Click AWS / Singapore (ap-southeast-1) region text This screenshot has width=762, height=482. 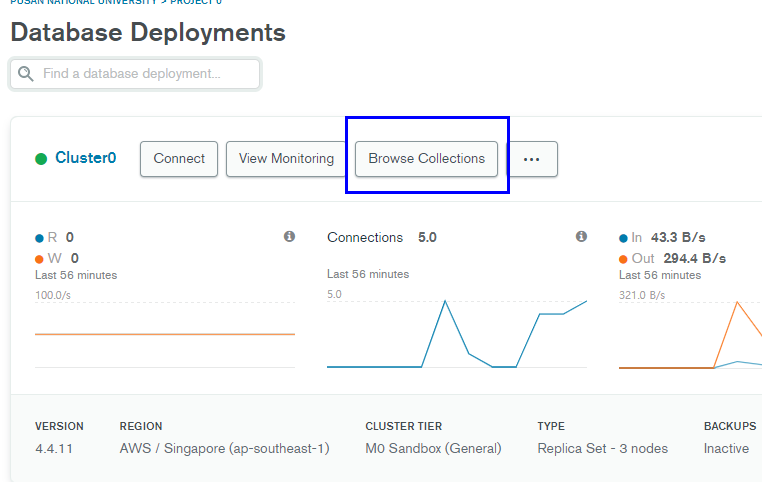pyautogui.click(x=225, y=448)
